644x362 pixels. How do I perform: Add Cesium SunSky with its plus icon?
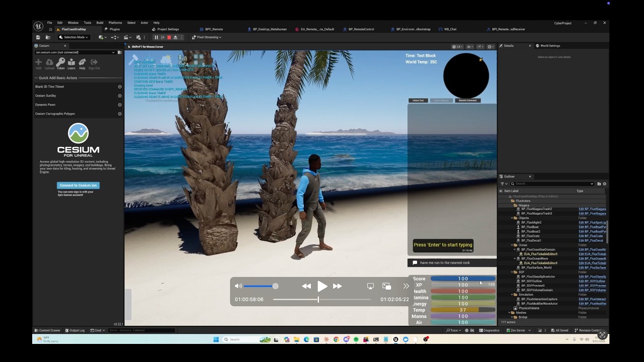click(x=120, y=96)
